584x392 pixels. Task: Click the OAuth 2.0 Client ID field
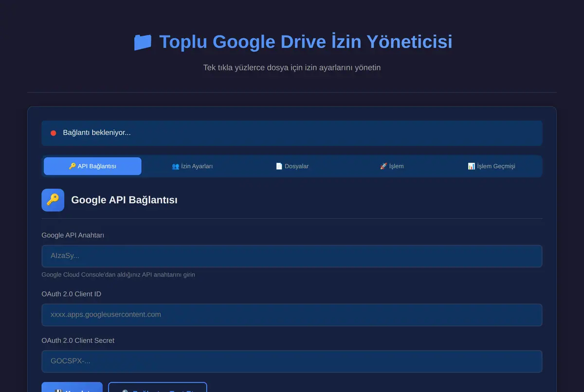(x=292, y=315)
